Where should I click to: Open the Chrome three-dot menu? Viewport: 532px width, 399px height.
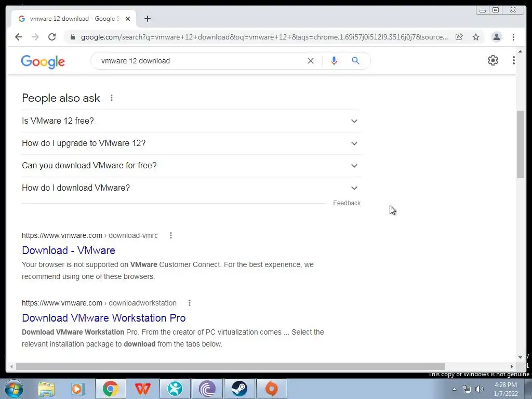(x=514, y=37)
